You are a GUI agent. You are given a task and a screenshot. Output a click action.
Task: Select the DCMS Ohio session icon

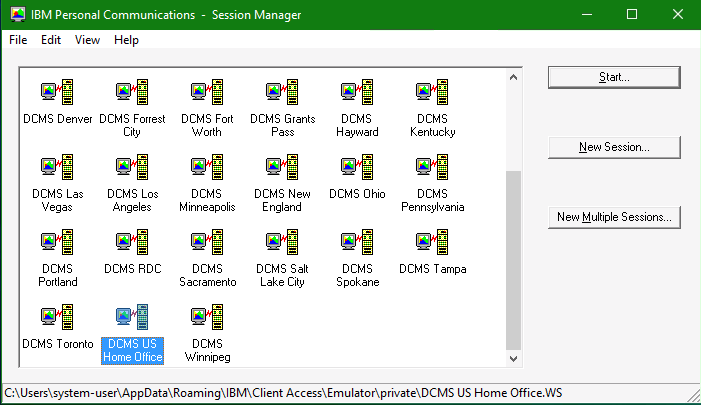tap(357, 167)
